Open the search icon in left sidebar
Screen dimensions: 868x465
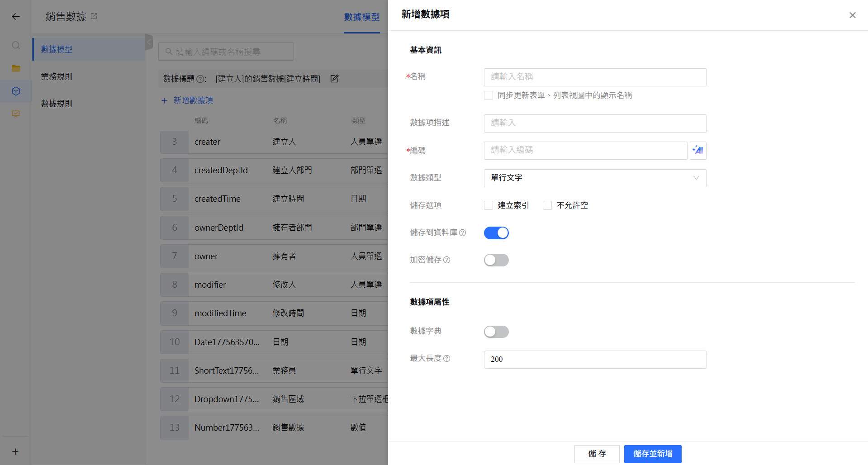click(16, 45)
